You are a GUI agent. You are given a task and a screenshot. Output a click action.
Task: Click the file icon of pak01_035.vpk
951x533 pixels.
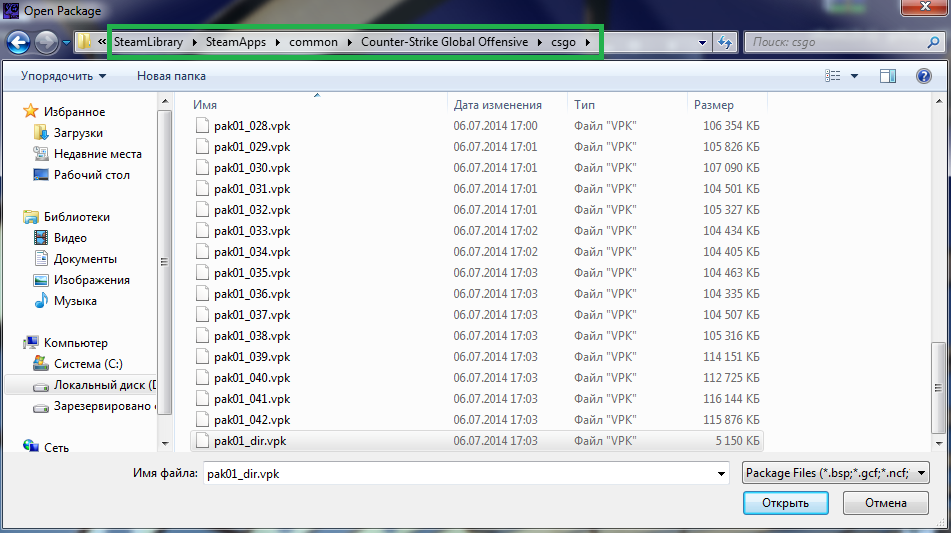click(203, 272)
